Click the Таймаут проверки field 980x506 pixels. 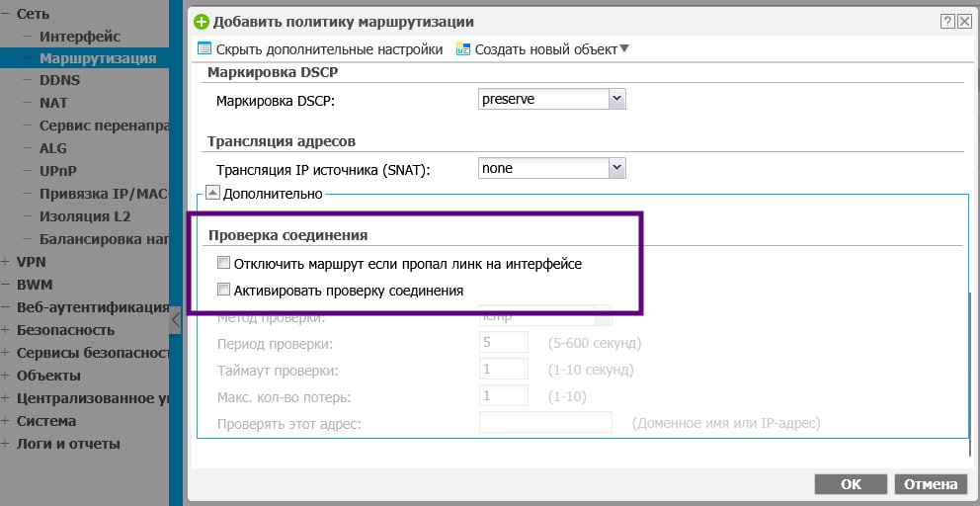pos(504,369)
